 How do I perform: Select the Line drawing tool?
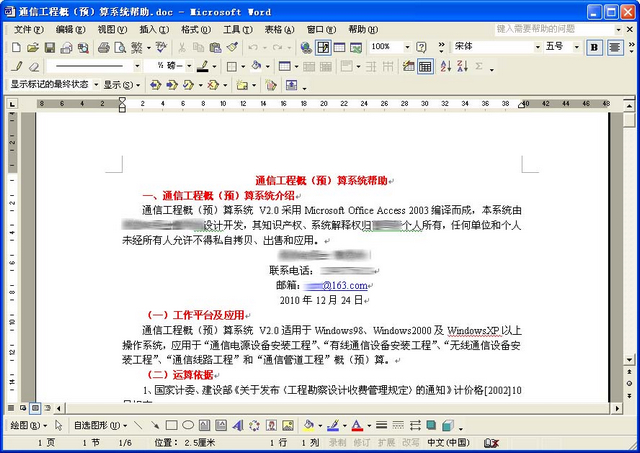[138, 426]
